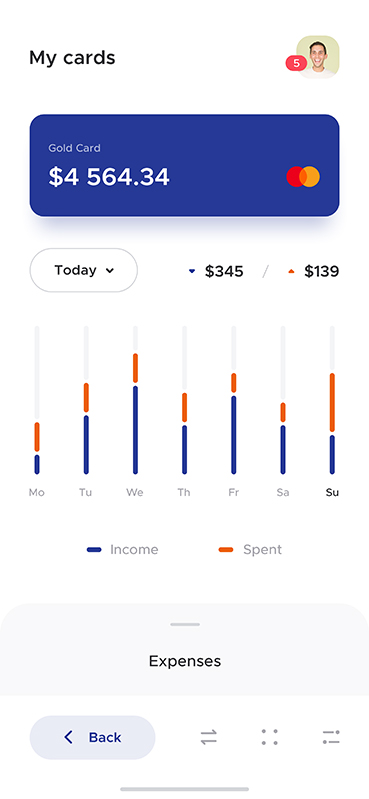This screenshot has width=369, height=799.
Task: Select the Mo day label
Action: tap(37, 493)
